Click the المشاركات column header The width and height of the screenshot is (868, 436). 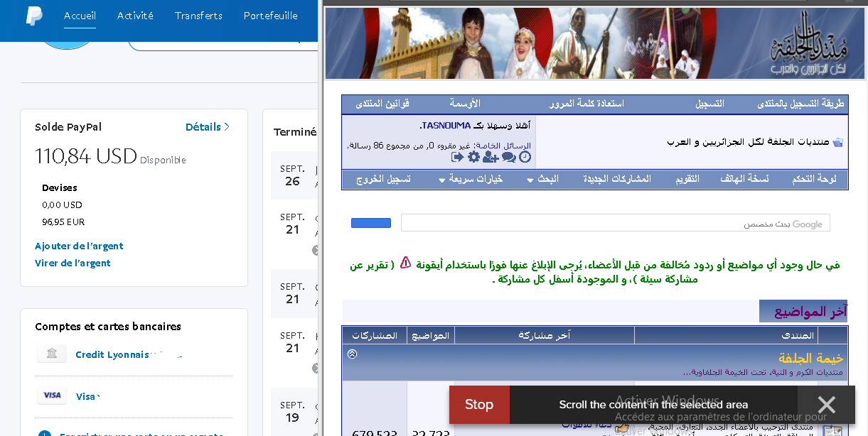pyautogui.click(x=375, y=335)
